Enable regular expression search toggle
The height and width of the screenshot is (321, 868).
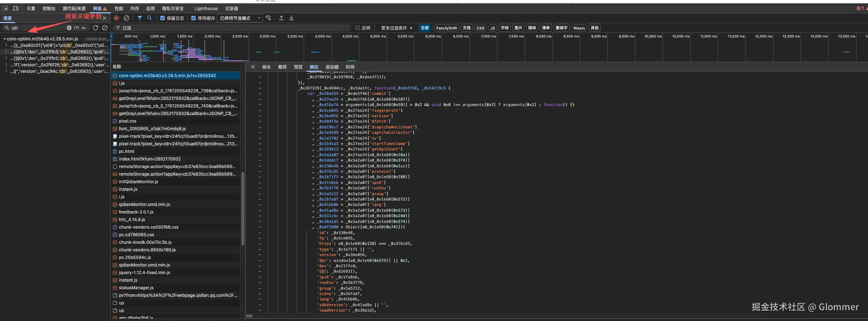tap(76, 28)
